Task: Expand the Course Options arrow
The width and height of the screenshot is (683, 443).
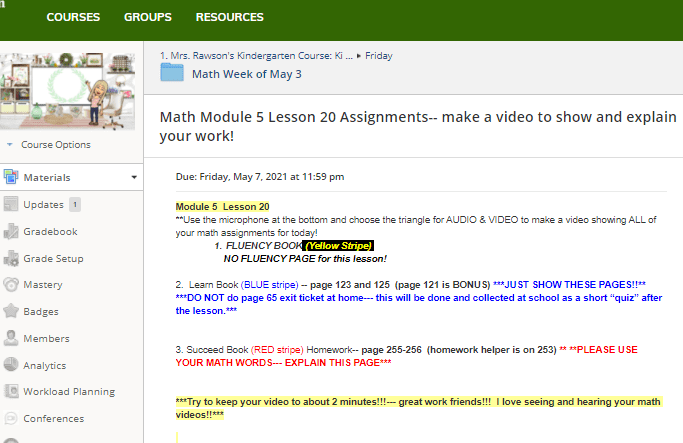Action: [x=10, y=144]
